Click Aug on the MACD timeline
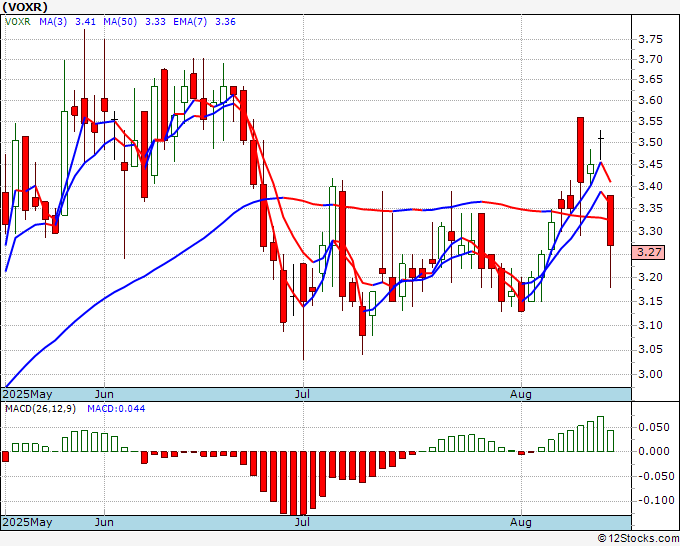Screen dimensions: 680x546 click(521, 522)
